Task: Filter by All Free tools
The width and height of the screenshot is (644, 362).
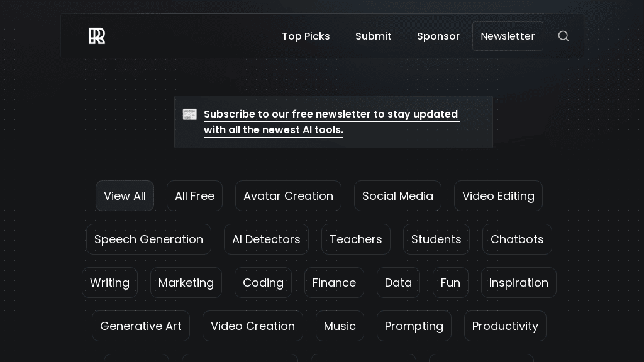Action: tap(194, 196)
